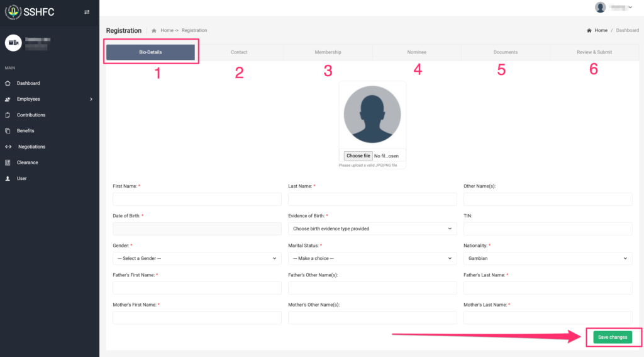
Task: Open the Evidence of Birth dropdown
Action: (372, 229)
